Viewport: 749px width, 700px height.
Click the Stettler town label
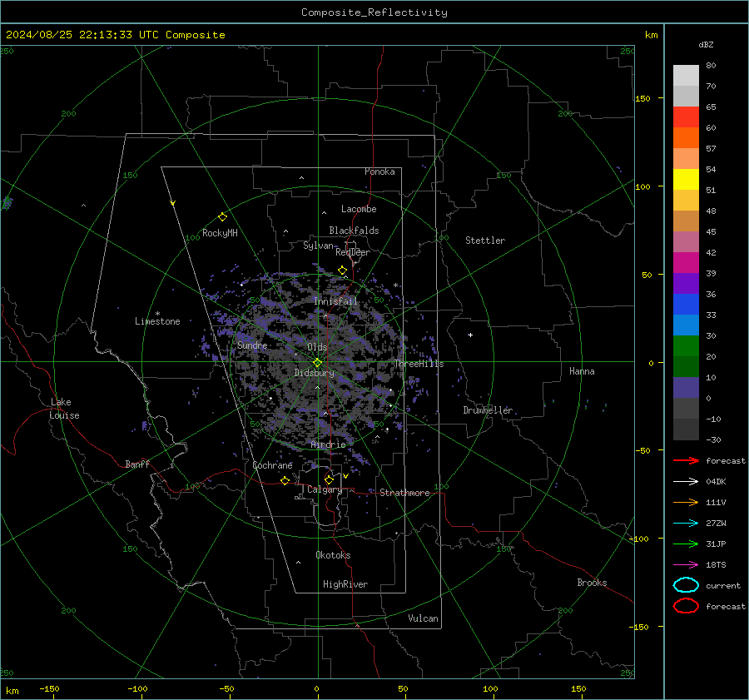[485, 241]
